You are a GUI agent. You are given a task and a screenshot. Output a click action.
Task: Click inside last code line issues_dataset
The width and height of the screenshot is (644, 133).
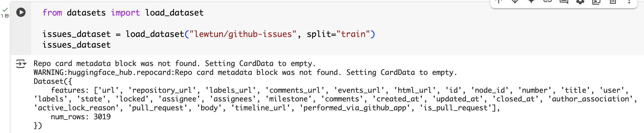tap(76, 45)
